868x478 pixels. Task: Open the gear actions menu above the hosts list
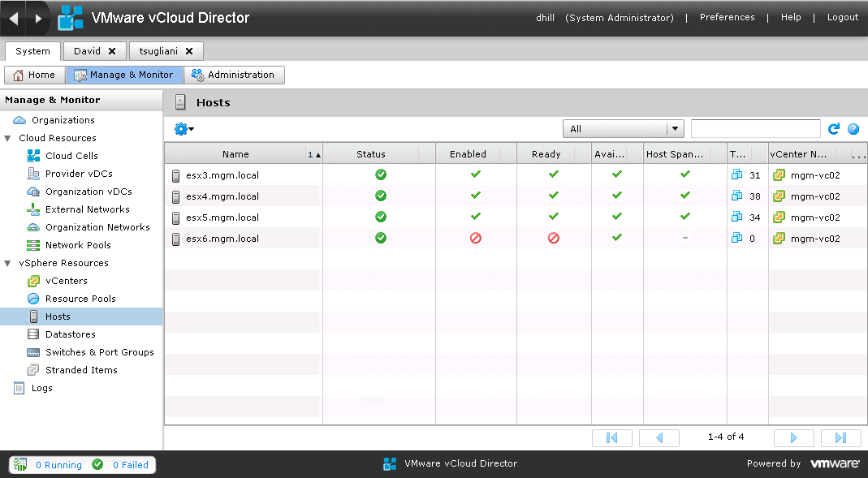coord(181,129)
